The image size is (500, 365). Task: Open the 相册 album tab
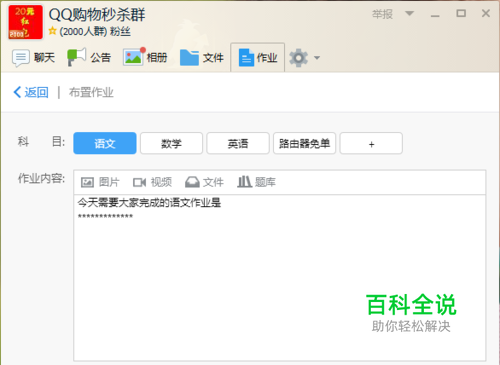(x=145, y=58)
